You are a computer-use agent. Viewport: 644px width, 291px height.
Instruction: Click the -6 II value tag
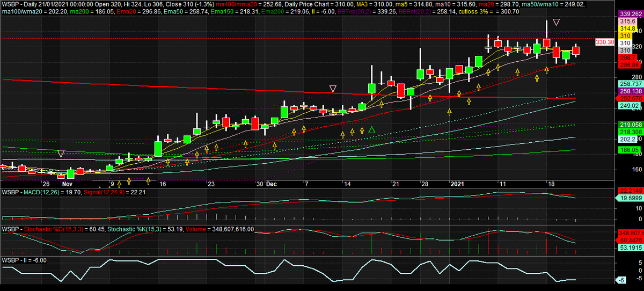click(620, 281)
